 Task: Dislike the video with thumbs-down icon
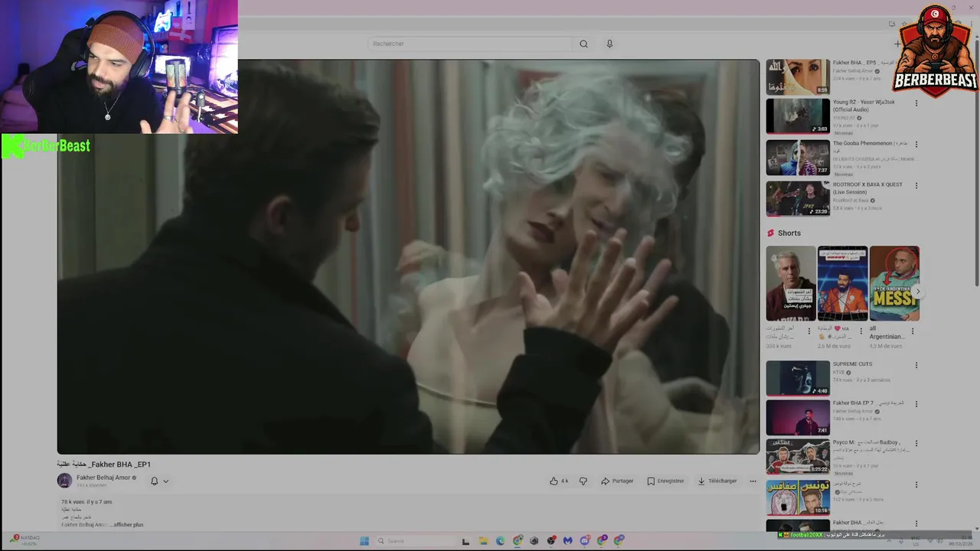tap(583, 481)
